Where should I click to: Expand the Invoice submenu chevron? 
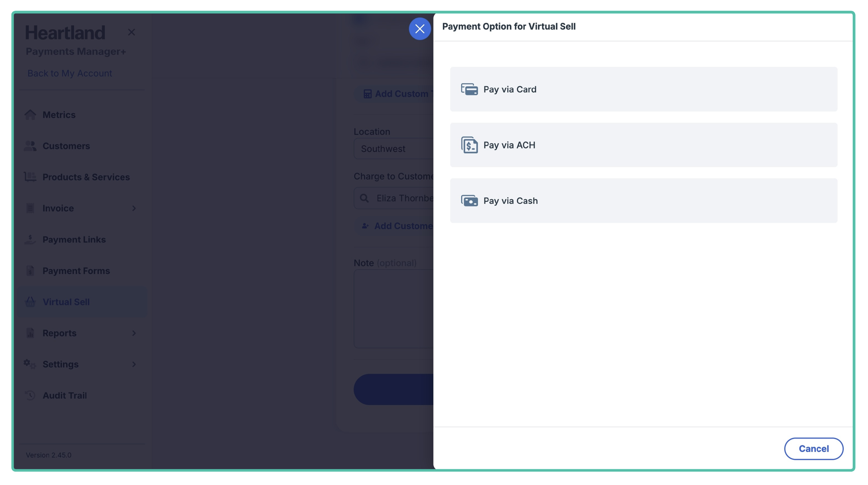pos(134,208)
